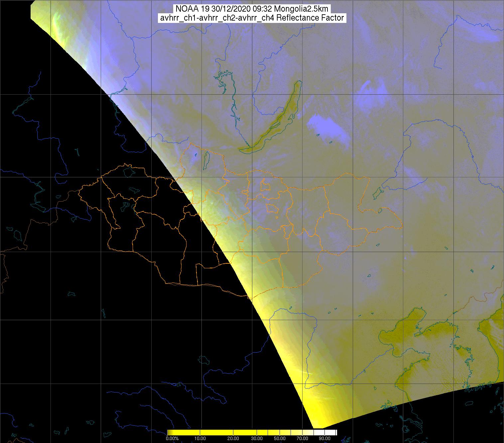Click the '0.00%' colorbar label

tap(172, 438)
